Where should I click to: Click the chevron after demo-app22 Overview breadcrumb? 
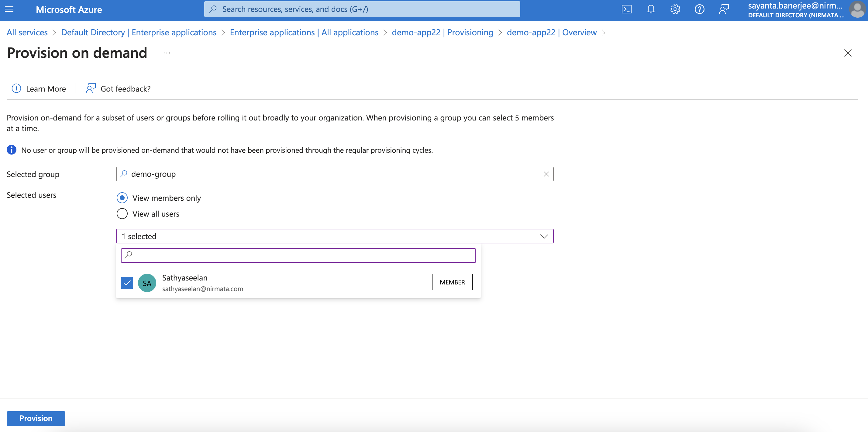[604, 32]
